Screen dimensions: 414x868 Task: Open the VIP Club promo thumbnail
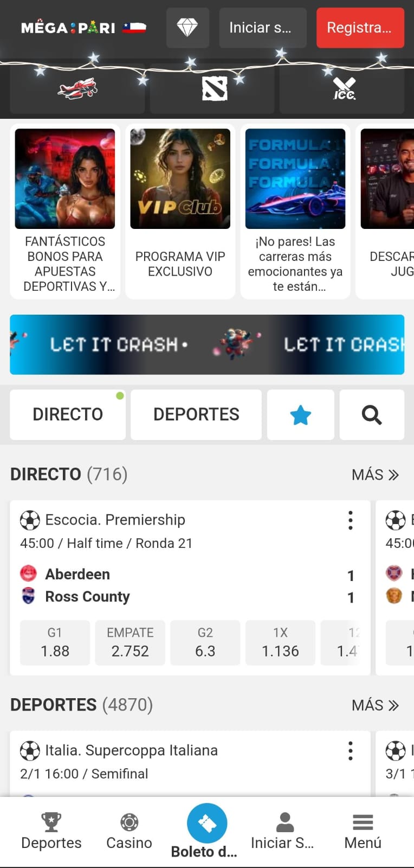click(x=180, y=179)
